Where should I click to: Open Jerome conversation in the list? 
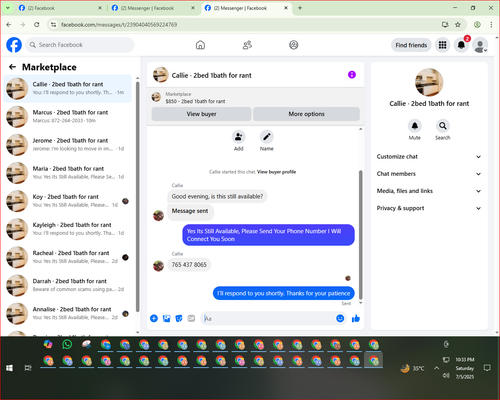pyautogui.click(x=68, y=145)
